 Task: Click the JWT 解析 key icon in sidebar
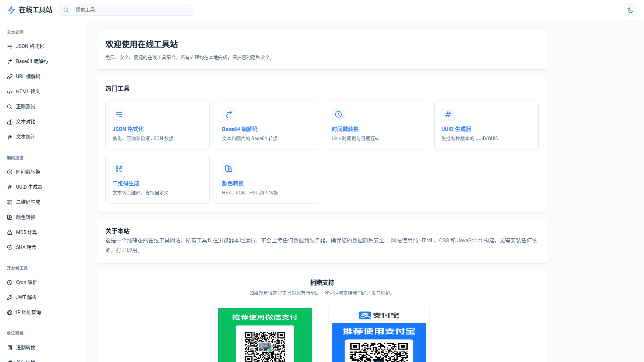[10, 298]
